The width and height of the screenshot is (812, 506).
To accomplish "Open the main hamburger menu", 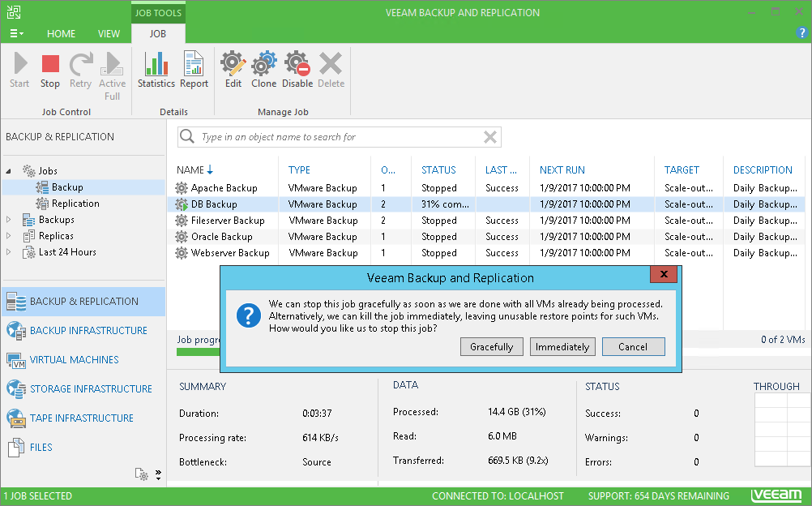I will [16, 33].
